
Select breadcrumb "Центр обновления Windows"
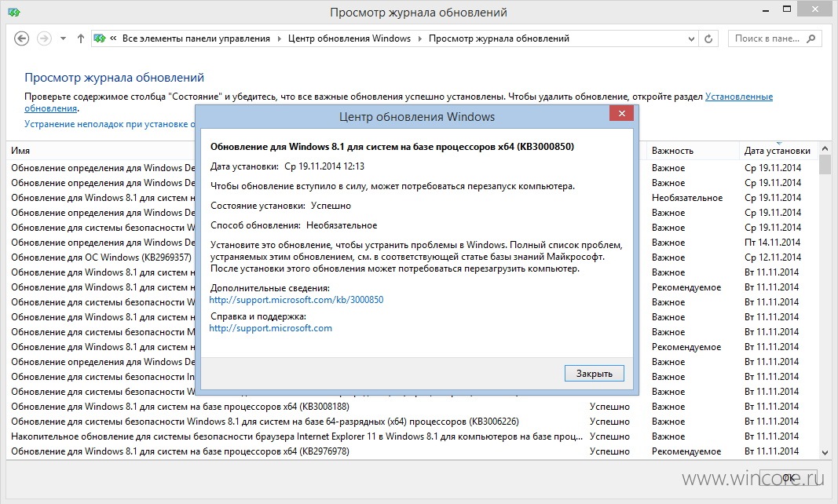349,38
